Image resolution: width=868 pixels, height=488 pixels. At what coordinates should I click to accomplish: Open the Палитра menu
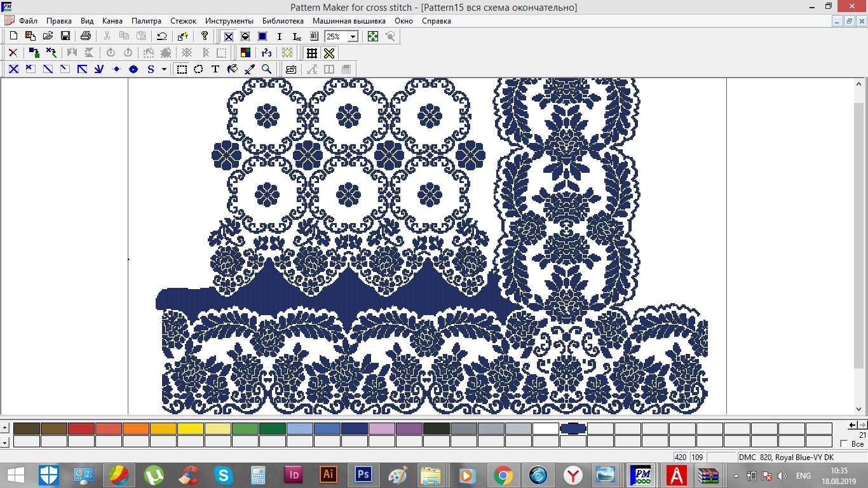tap(147, 21)
